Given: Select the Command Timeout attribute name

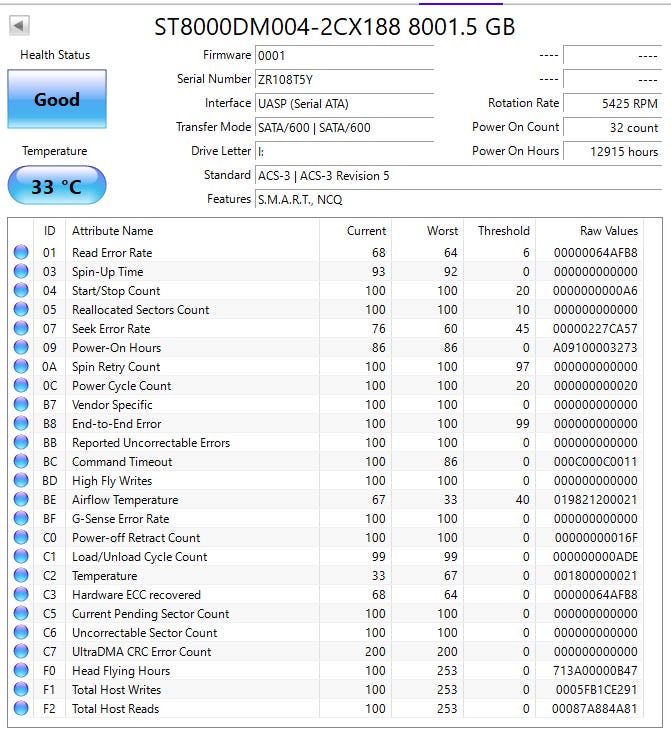Looking at the screenshot, I should (x=122, y=462).
